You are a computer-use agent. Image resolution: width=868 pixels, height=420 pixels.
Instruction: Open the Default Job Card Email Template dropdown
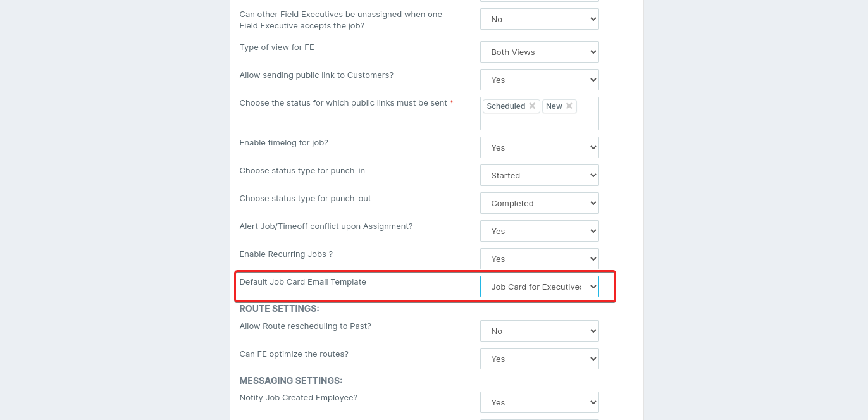coord(539,287)
